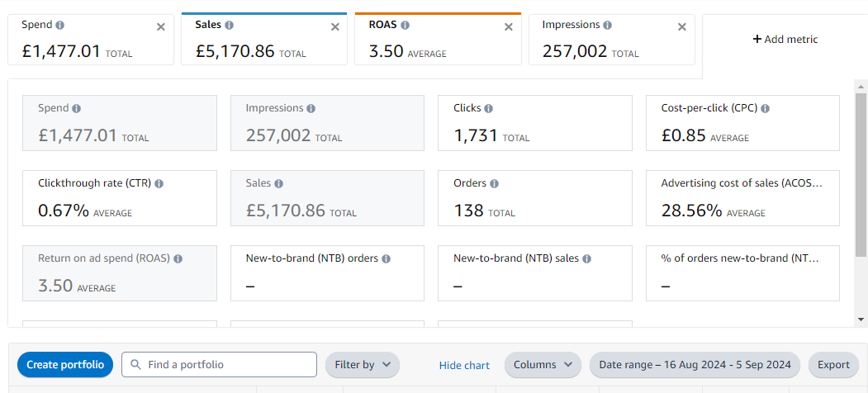Click the Hide chart link
The image size is (868, 393).
464,365
